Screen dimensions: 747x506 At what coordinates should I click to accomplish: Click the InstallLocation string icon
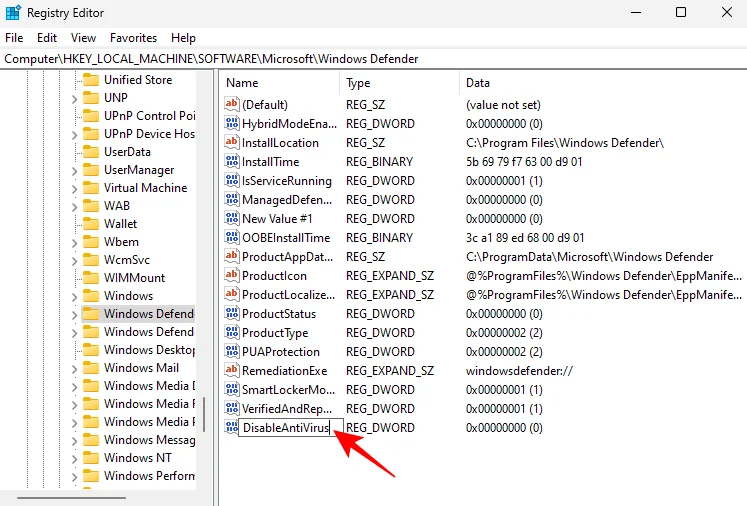(x=232, y=142)
